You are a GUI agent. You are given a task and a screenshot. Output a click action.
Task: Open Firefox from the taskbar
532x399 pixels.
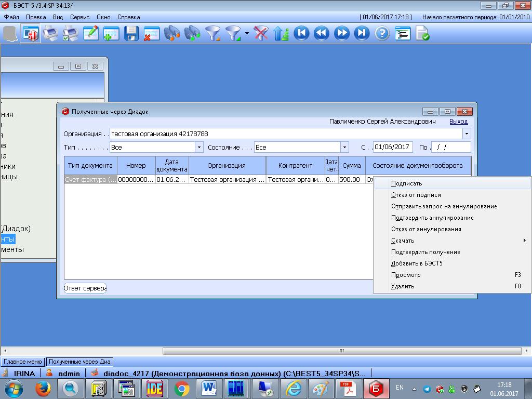click(43, 389)
